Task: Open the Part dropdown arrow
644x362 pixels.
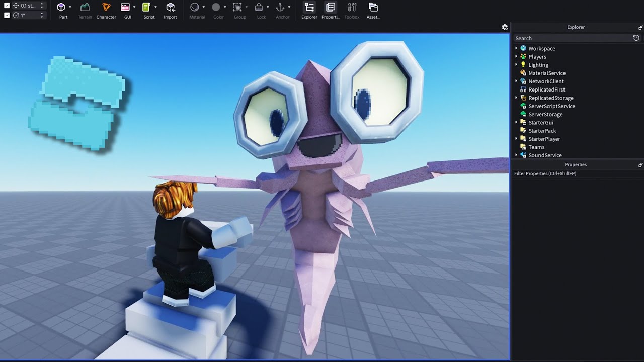Action: pyautogui.click(x=70, y=7)
